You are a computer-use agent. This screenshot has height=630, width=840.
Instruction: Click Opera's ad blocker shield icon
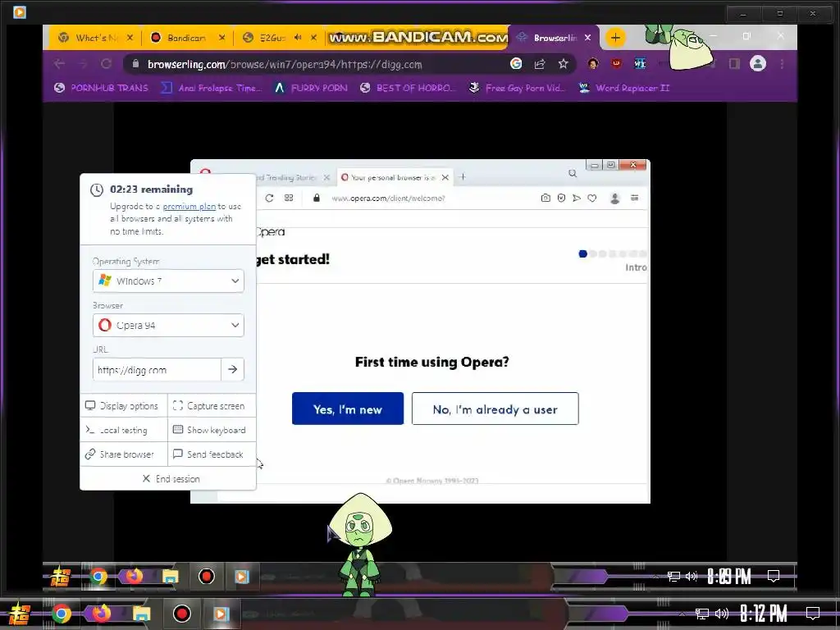[x=561, y=199]
